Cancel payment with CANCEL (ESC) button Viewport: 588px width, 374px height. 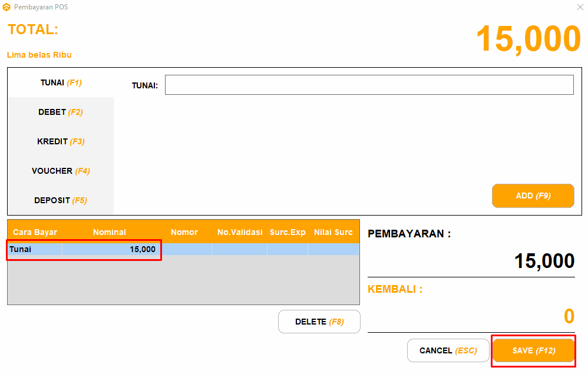coord(448,350)
